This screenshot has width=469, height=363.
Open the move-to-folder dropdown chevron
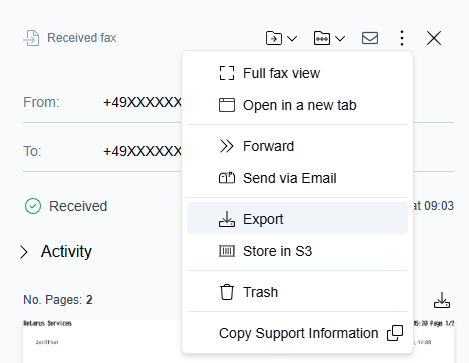tap(292, 39)
